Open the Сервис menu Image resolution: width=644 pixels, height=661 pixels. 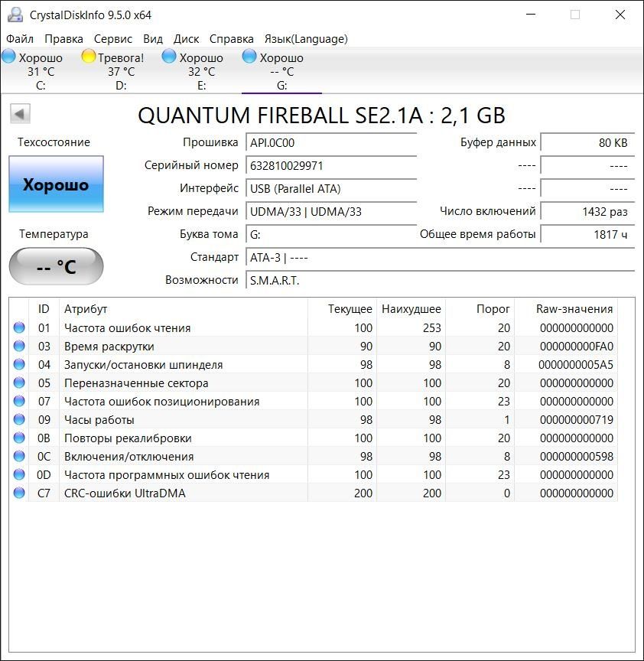click(x=113, y=39)
